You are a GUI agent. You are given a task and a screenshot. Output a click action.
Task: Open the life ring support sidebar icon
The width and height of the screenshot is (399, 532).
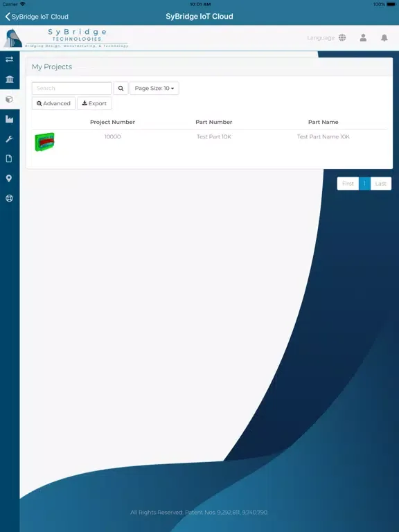10,199
